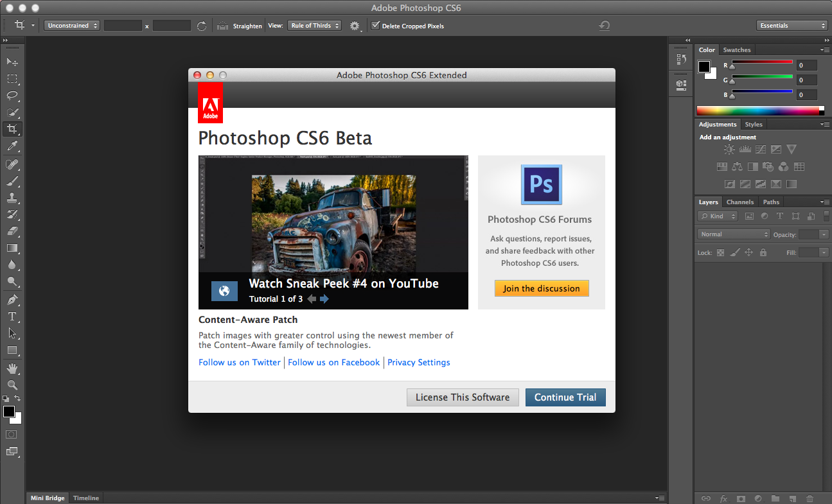Open the Follow us on Twitter link
Viewport: 832px width, 504px height.
pyautogui.click(x=240, y=362)
